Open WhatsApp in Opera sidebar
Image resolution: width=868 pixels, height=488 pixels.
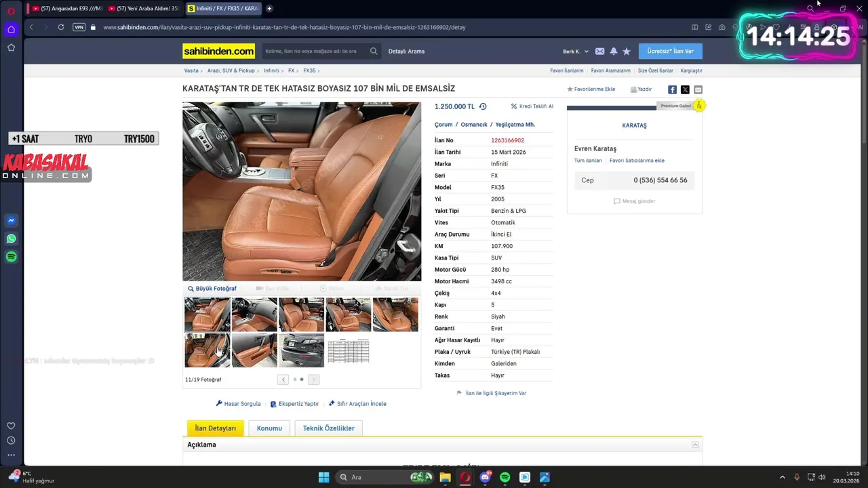pos(11,239)
